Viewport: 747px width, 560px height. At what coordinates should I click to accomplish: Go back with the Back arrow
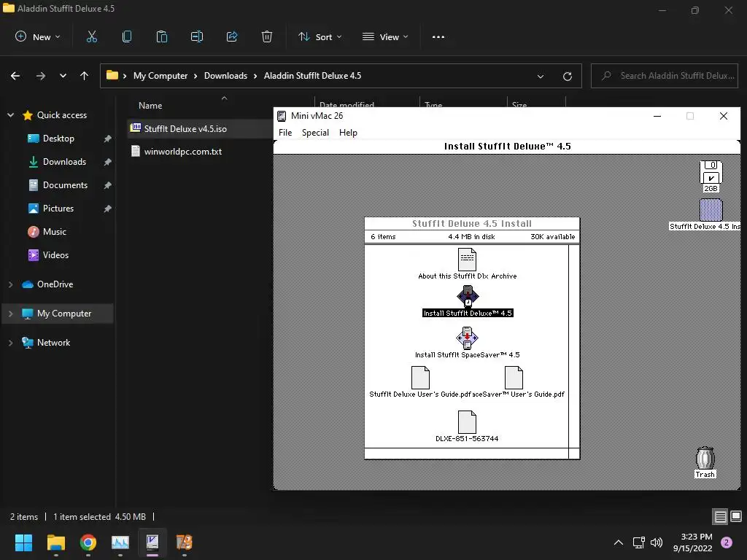(15, 76)
